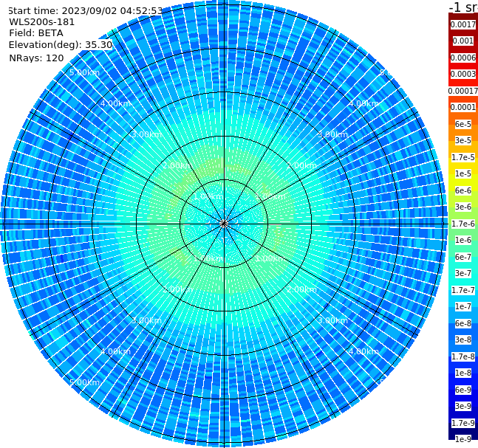
Task: Click the upper-left 5.00km range label
Action: 84,72
